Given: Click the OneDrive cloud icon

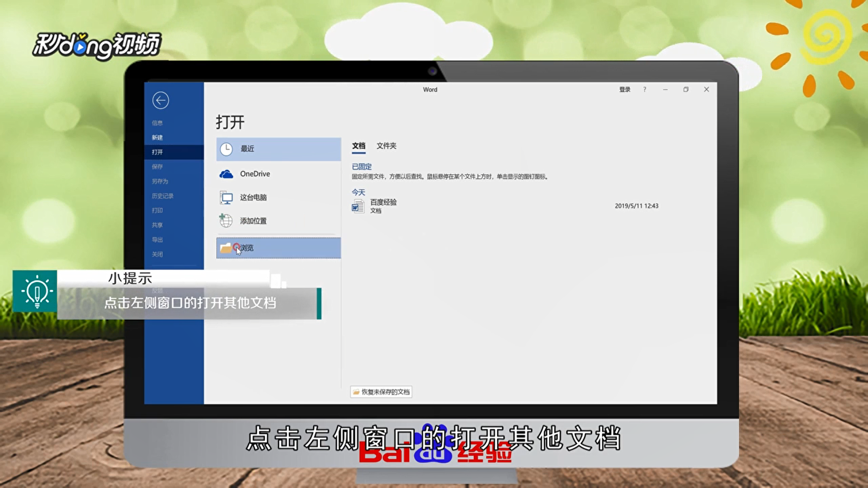Looking at the screenshot, I should [x=226, y=174].
